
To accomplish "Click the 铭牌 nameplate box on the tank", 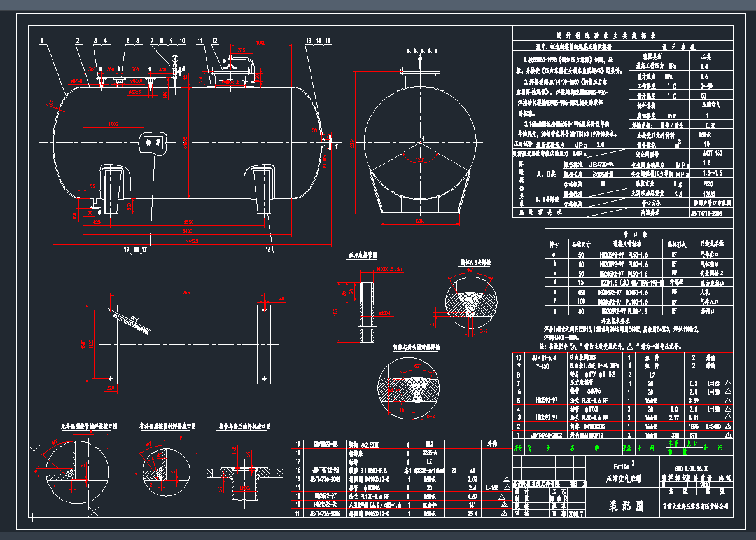I will coord(152,142).
